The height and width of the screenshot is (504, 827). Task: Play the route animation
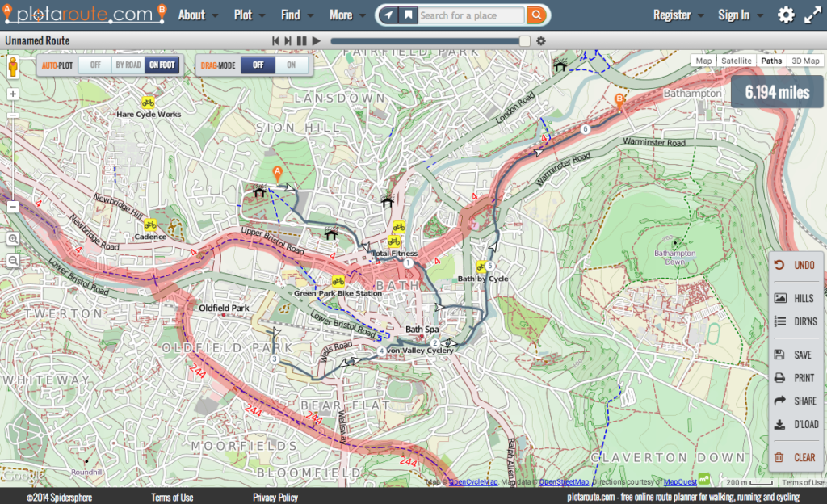pyautogui.click(x=316, y=40)
